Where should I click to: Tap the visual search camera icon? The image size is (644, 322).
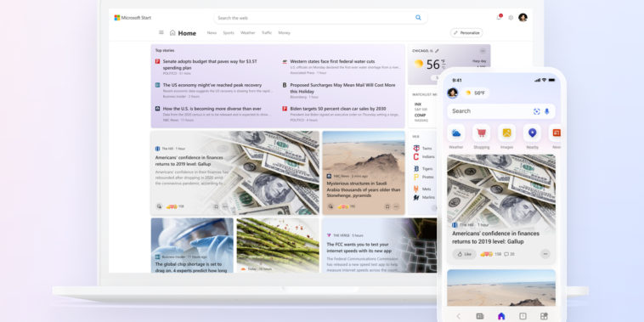click(x=536, y=111)
